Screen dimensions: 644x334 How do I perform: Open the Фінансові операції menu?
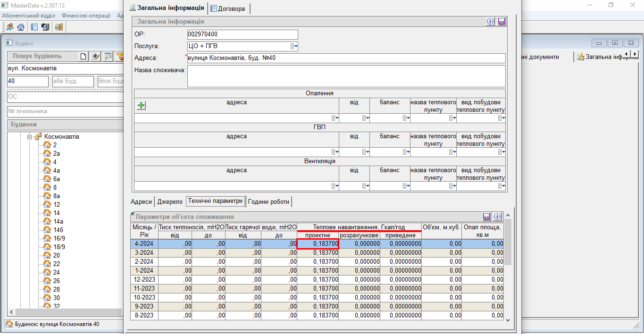pyautogui.click(x=86, y=16)
